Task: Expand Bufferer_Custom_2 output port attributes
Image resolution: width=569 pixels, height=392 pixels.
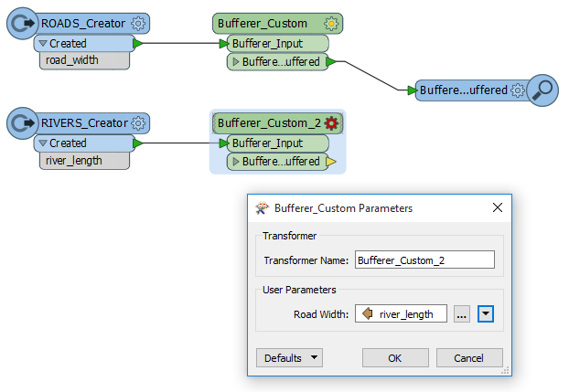Action: 236,162
